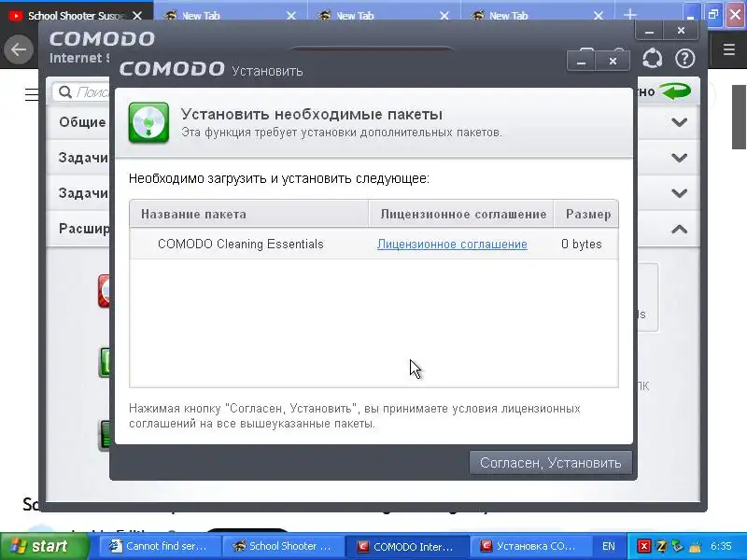Click the red X shield tray icon
Viewport: 747px width, 560px height.
643,546
